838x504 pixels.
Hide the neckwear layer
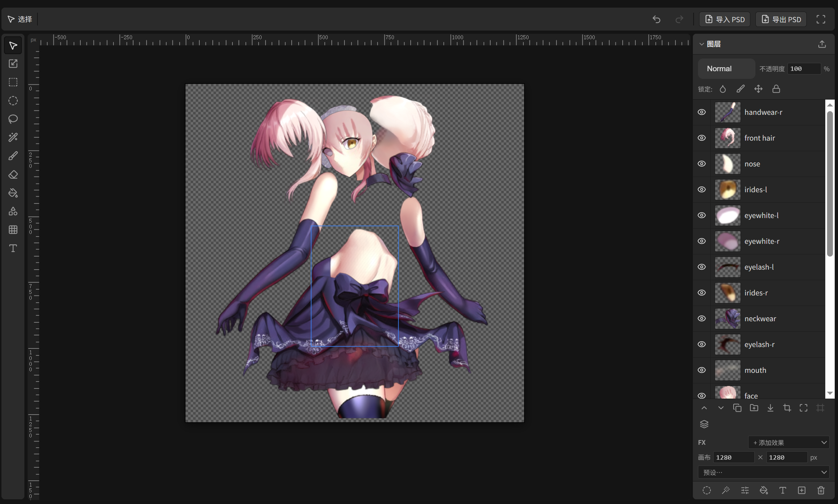[x=702, y=319]
